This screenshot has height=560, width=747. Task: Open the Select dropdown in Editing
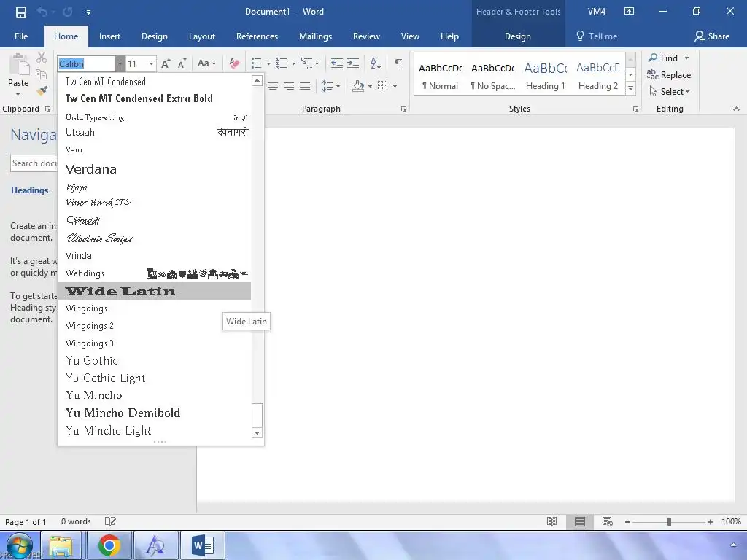pos(670,91)
